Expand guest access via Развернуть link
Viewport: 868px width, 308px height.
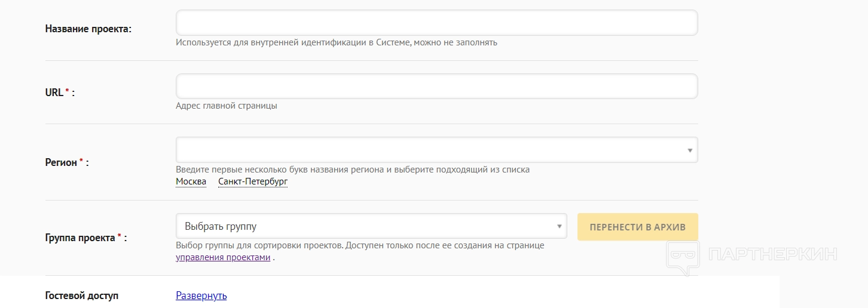tap(201, 295)
